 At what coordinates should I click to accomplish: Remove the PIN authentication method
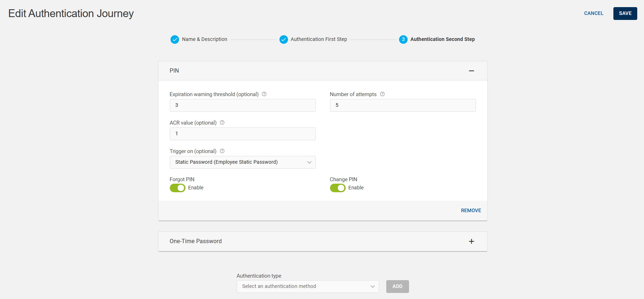coord(471,211)
